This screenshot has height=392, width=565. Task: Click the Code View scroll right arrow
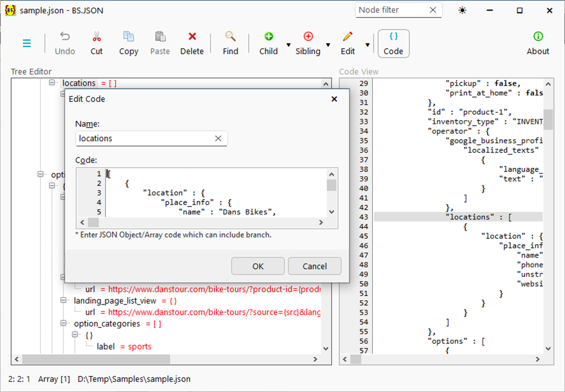538,359
